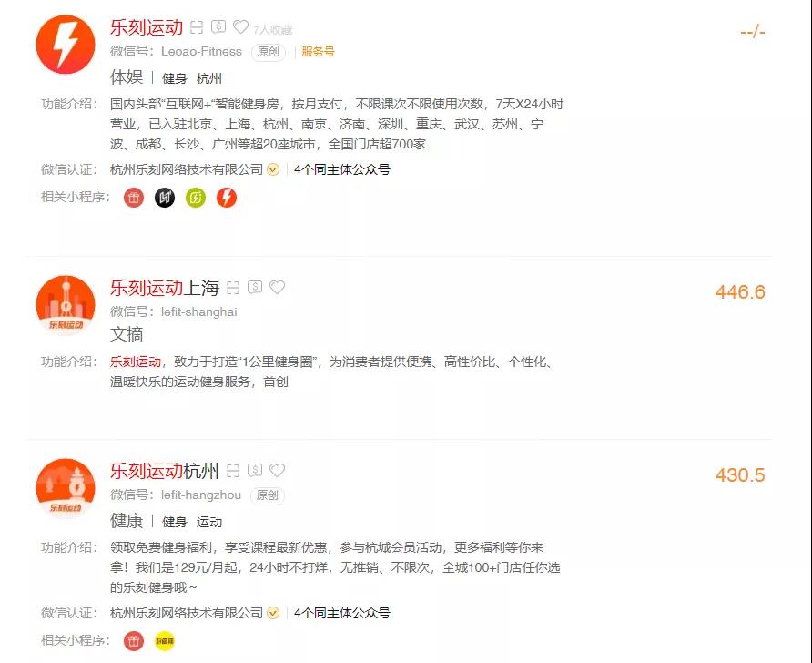Viewport: 812px width, 663px height.
Task: Click the 原创 badge beside Leoao-Fitness
Action: pos(269,52)
